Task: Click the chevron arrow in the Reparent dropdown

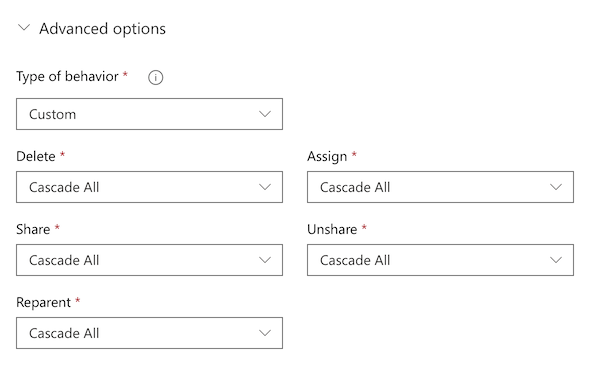Action: pyautogui.click(x=265, y=333)
